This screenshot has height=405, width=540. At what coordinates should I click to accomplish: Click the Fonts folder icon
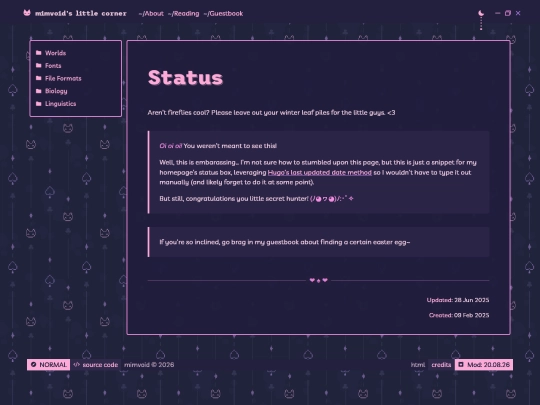[x=39, y=65]
